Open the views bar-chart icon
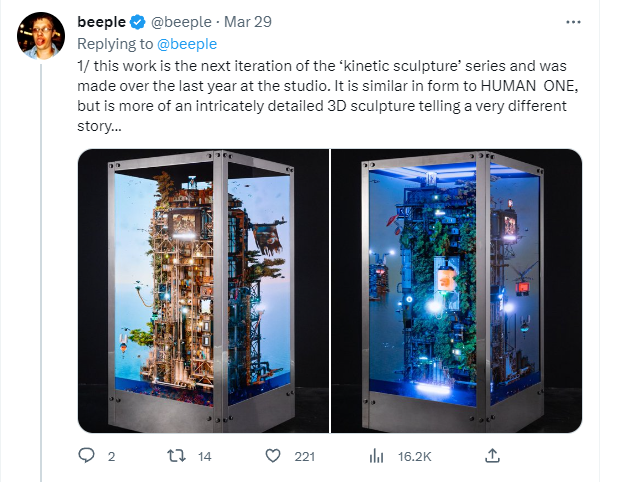The image size is (628, 482). (377, 456)
